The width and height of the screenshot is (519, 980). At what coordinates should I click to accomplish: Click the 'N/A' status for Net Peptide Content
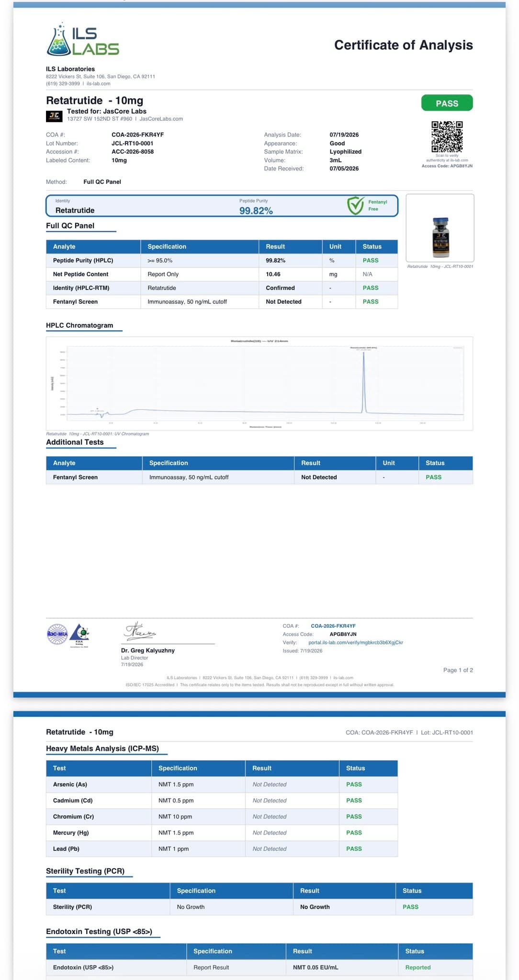[368, 274]
